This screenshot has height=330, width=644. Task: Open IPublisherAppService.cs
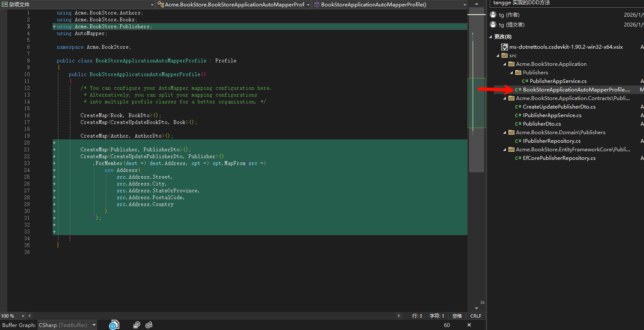point(552,115)
